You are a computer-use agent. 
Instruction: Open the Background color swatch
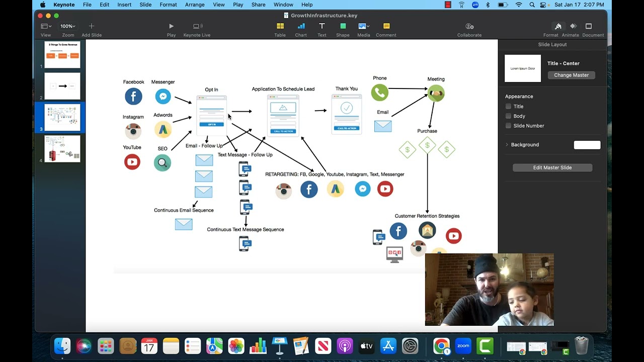pos(587,145)
